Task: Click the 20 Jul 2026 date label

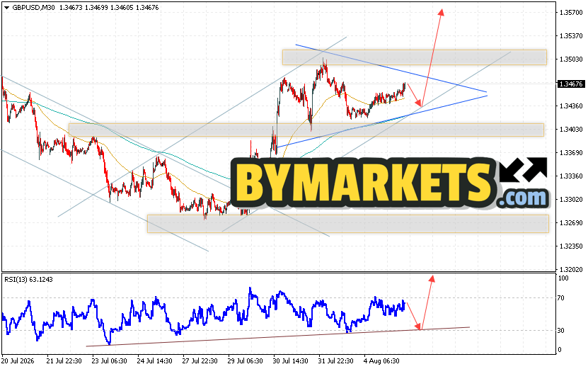Action: [x=18, y=361]
